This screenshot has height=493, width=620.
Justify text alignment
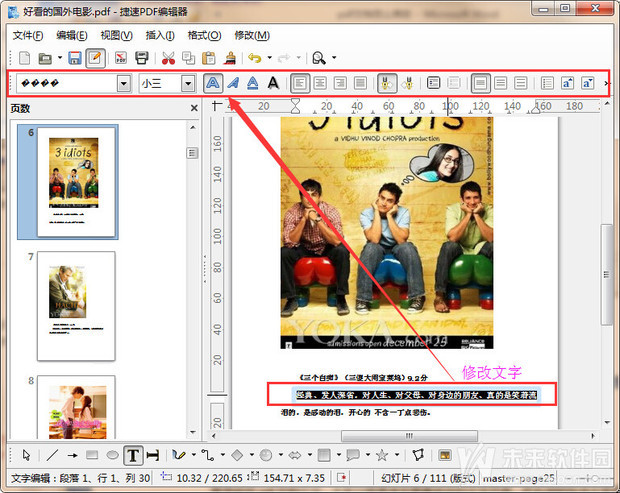[360, 83]
